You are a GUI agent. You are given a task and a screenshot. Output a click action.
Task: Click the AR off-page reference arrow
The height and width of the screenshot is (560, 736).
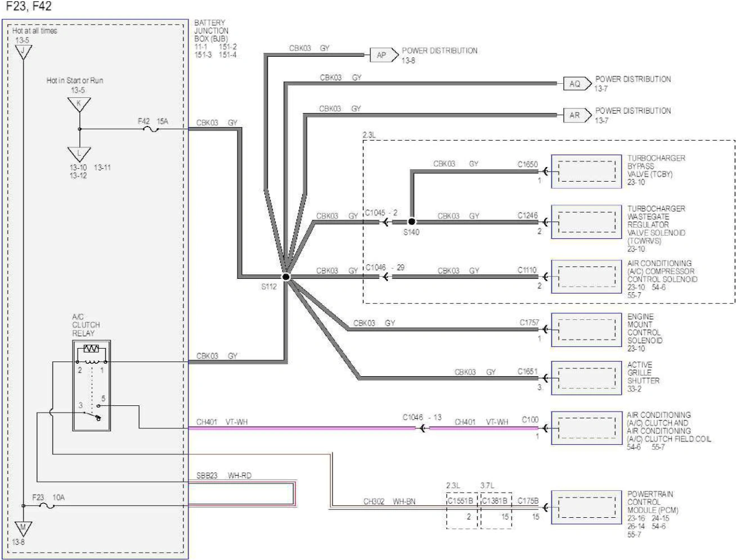(577, 115)
